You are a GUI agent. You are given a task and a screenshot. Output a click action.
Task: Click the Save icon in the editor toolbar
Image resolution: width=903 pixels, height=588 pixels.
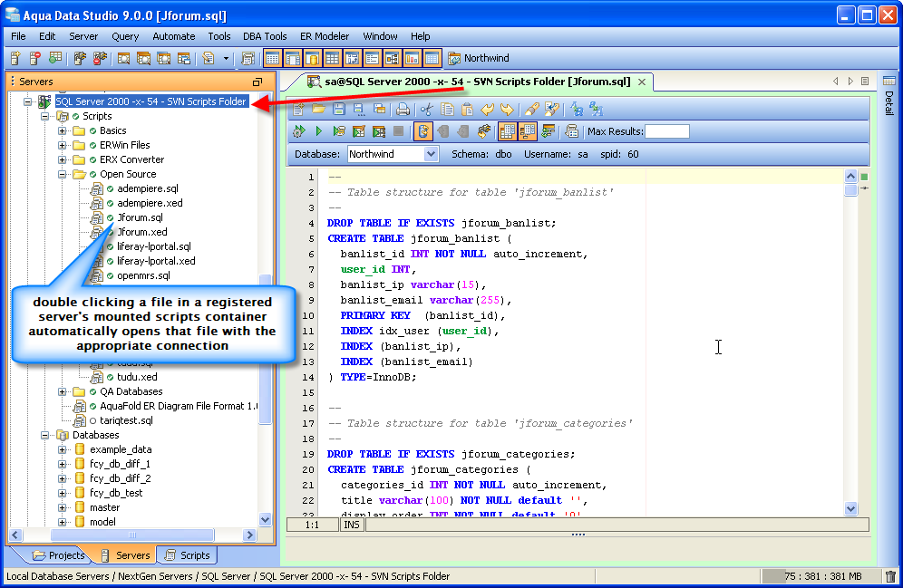pyautogui.click(x=338, y=110)
